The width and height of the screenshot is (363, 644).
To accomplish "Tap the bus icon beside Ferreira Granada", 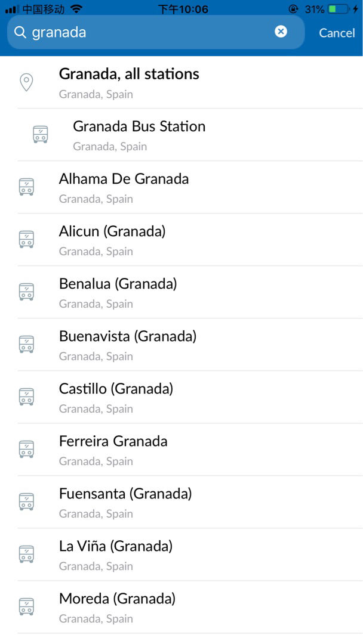I will coord(26,450).
